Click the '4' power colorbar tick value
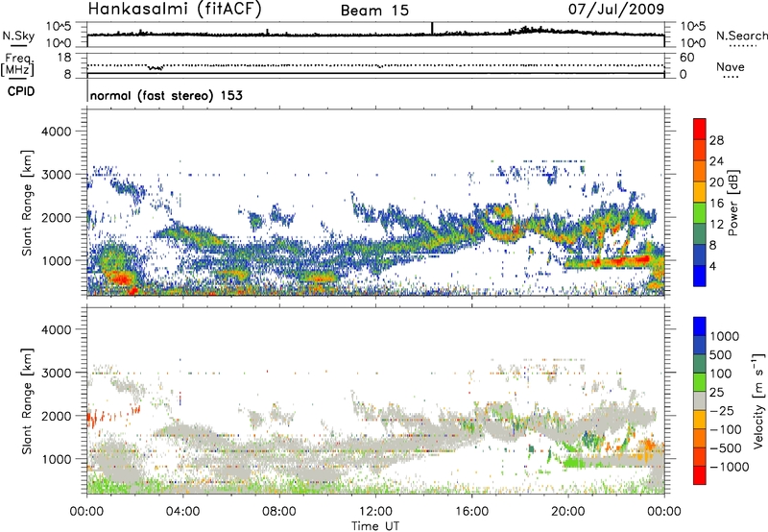 [712, 266]
